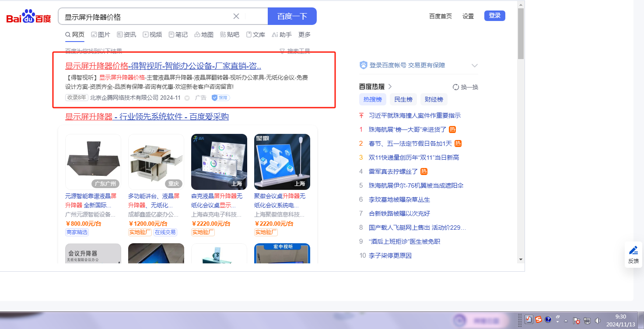
Task: Open the hot search item 合新铁路被曝以次充好
Action: 399,213
